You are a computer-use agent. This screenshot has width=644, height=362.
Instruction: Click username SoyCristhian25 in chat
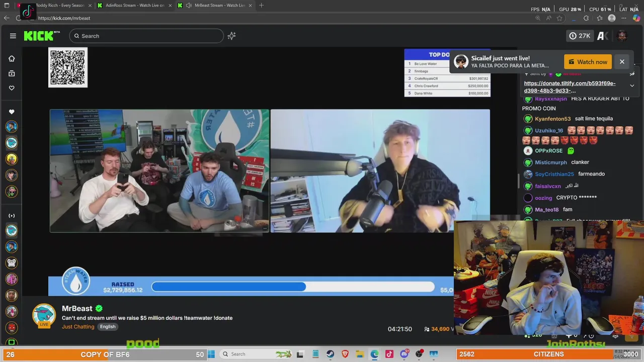coord(554,174)
